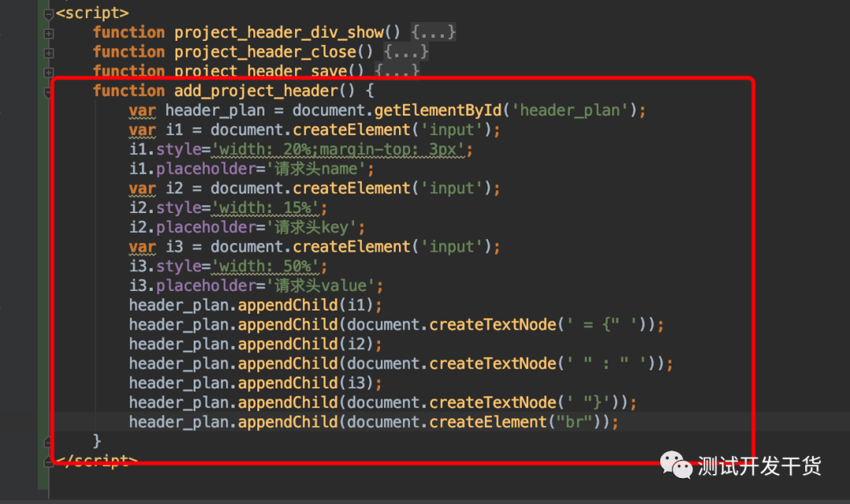Click project_header_div_show function name
The image size is (850, 504).
pos(279,32)
